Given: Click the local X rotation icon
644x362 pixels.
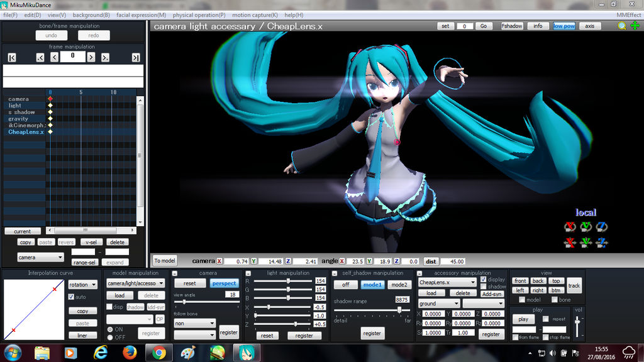Looking at the screenshot, I should point(570,226).
